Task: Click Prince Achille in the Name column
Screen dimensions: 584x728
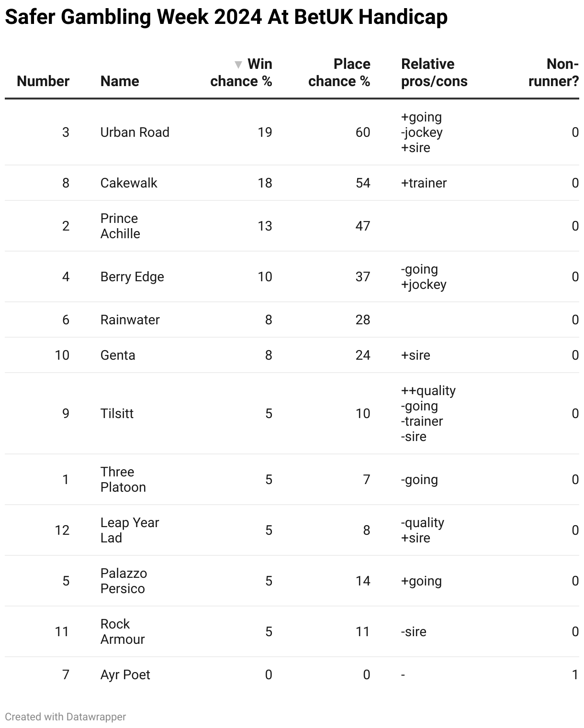Action: point(120,226)
